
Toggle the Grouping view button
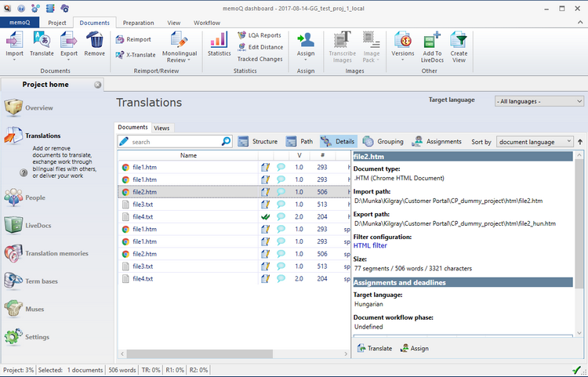click(x=383, y=142)
